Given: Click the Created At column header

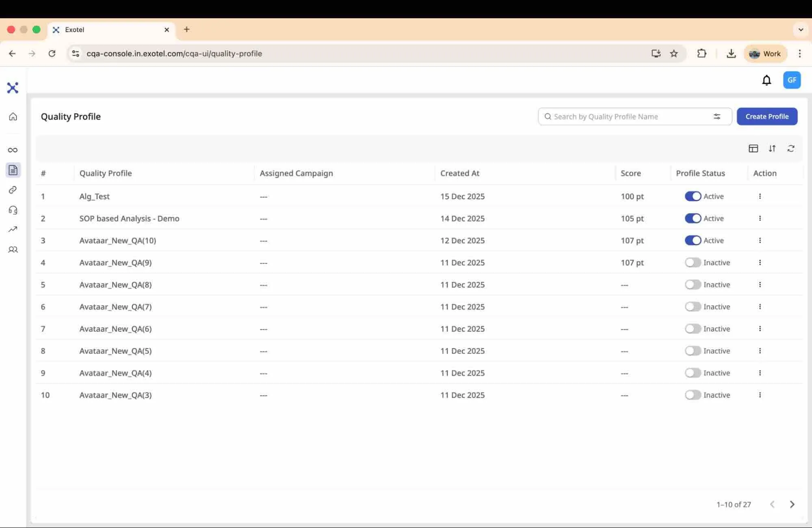Looking at the screenshot, I should click(x=459, y=173).
